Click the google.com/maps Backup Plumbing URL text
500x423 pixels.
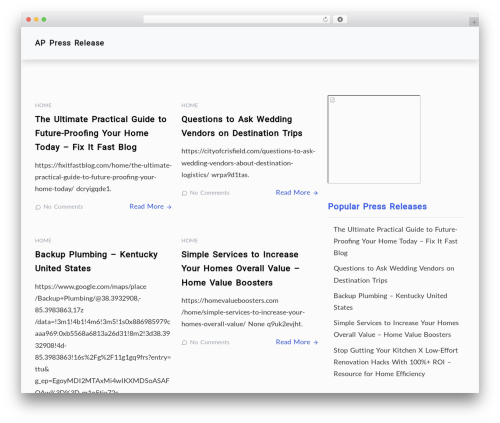tap(103, 339)
